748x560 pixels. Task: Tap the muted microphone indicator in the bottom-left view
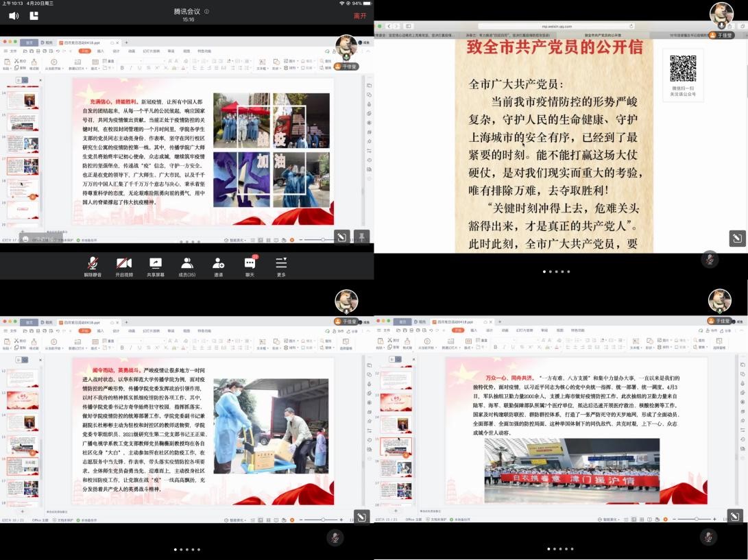tap(335, 537)
